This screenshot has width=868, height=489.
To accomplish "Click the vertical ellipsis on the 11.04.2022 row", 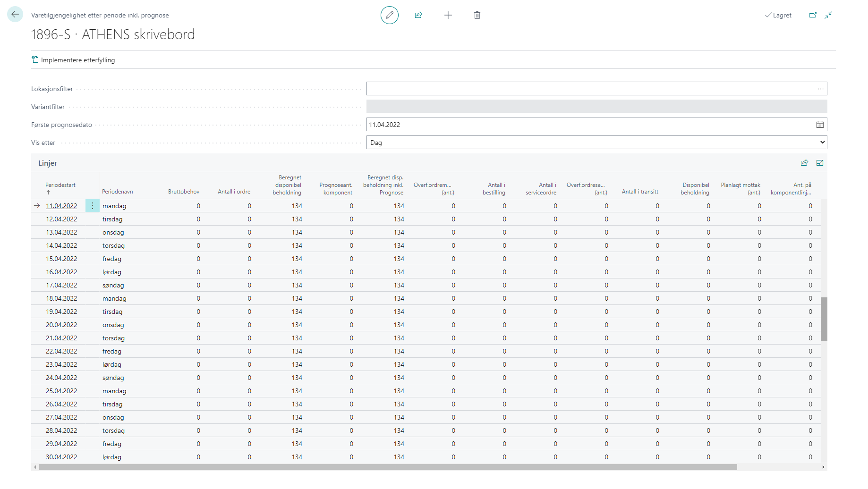I will [x=93, y=205].
